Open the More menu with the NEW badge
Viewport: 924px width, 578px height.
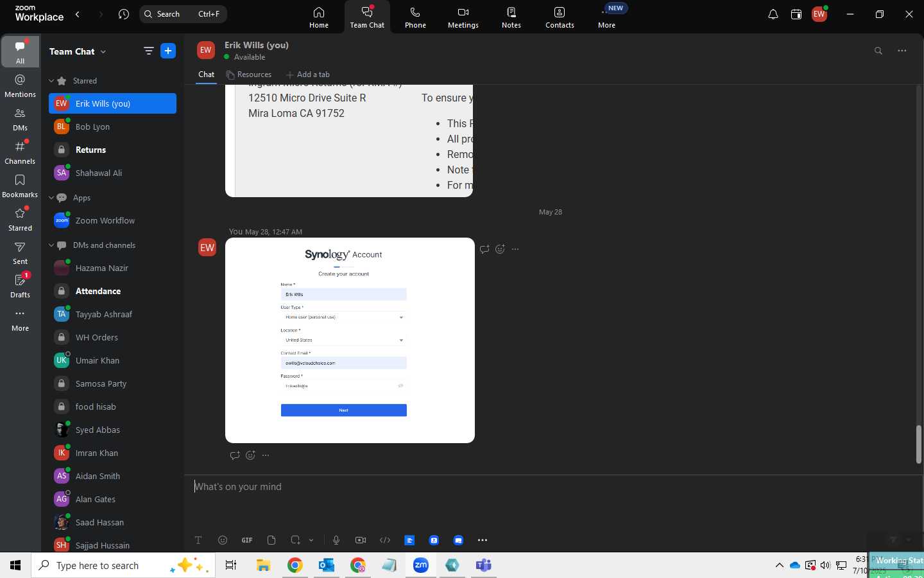point(607,17)
